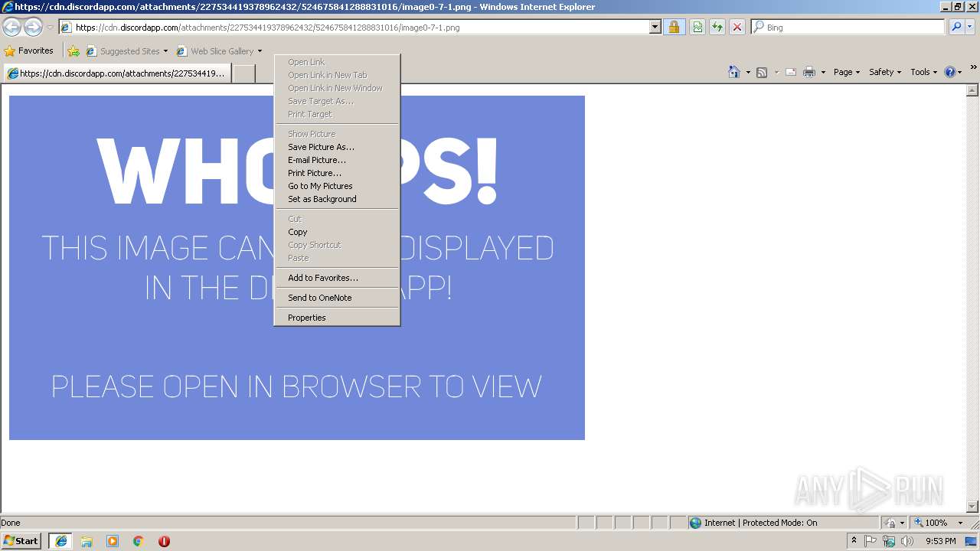This screenshot has width=980, height=551.
Task: Click the Back navigation arrow
Action: 11,27
